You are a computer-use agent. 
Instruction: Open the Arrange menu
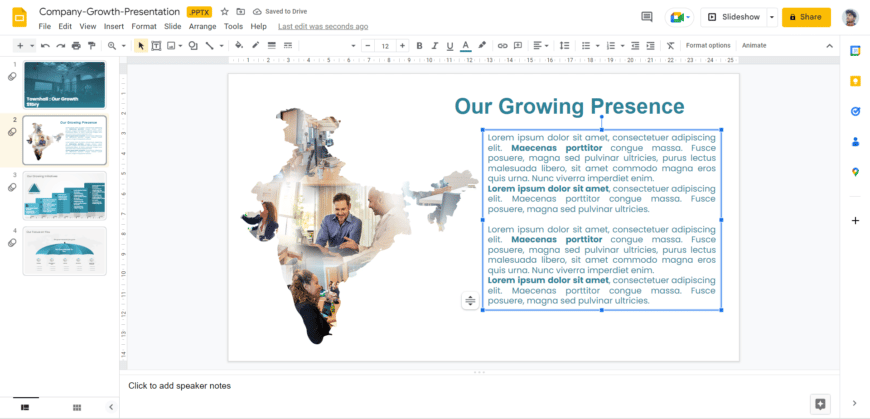click(x=202, y=26)
